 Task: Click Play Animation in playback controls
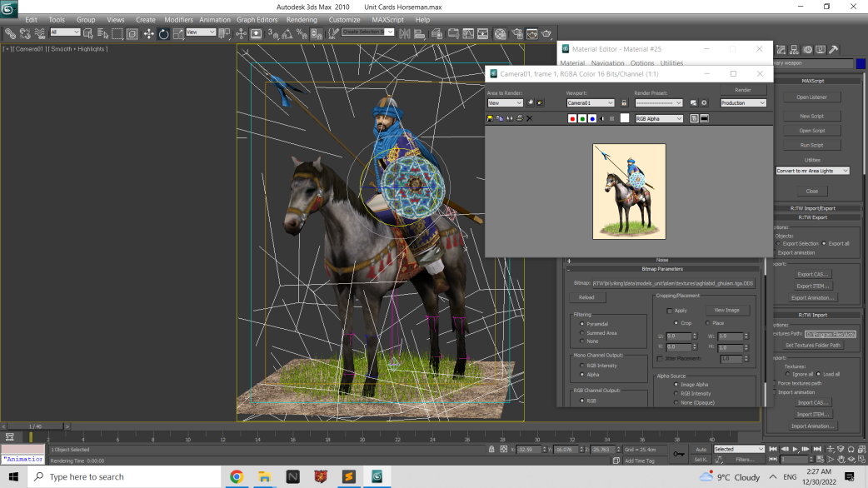coord(796,449)
